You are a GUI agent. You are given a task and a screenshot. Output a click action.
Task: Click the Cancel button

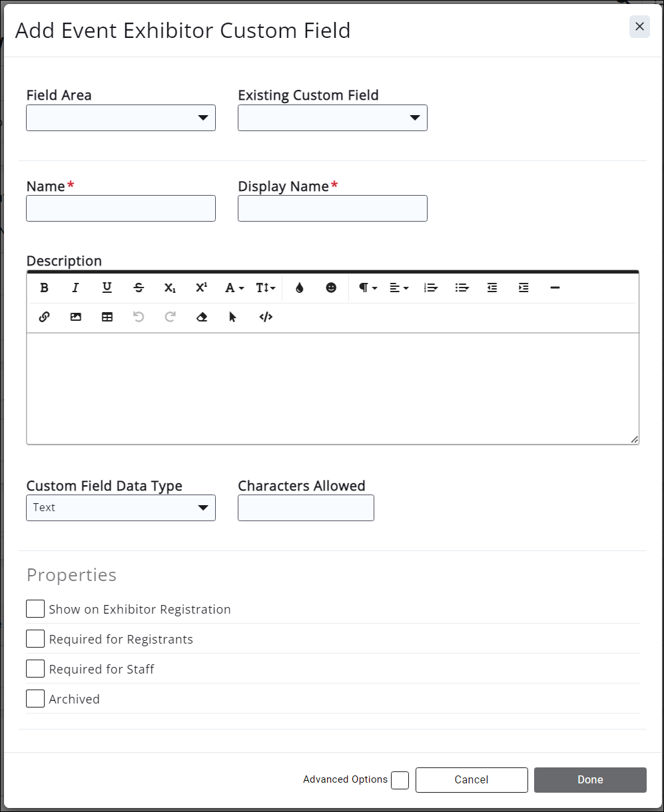point(472,780)
